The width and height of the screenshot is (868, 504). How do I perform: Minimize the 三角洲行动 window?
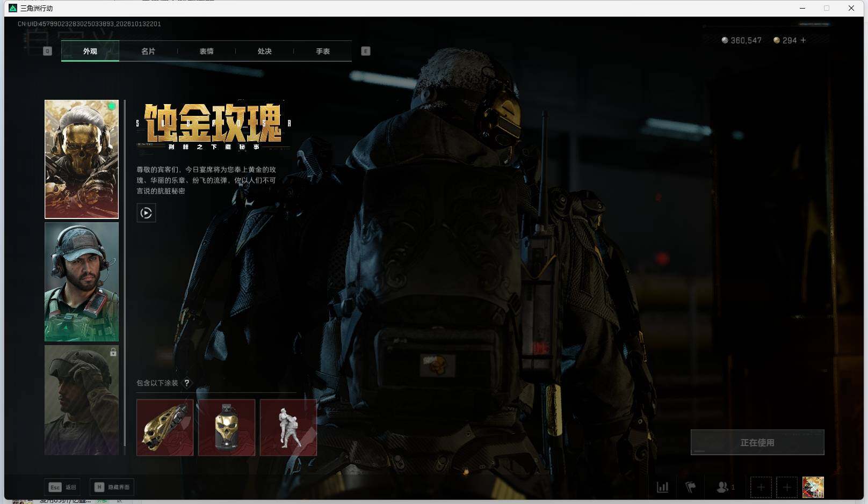802,8
